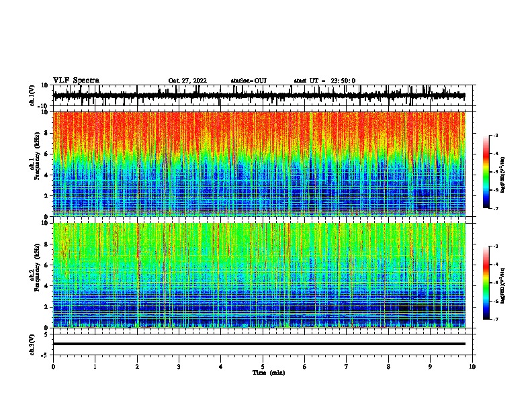Click the "5" tick on ch.3(V) axis
532x411 pixels.
pos(46,334)
